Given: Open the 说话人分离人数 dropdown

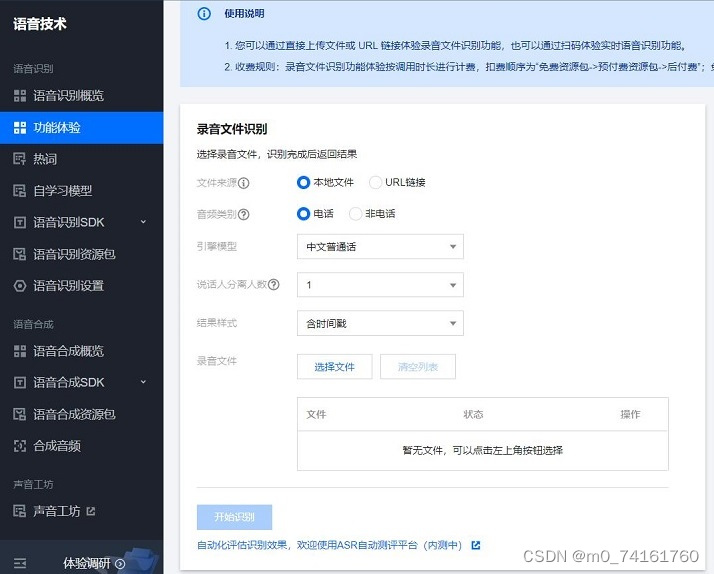Looking at the screenshot, I should (380, 285).
